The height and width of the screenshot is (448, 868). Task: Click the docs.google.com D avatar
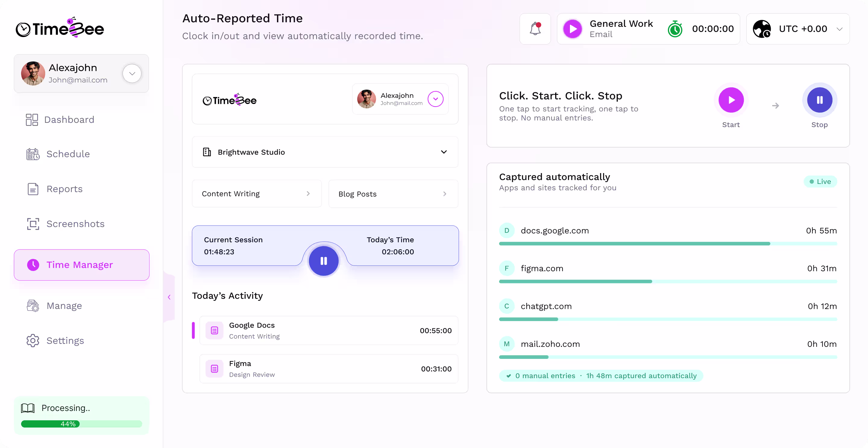[x=507, y=231]
